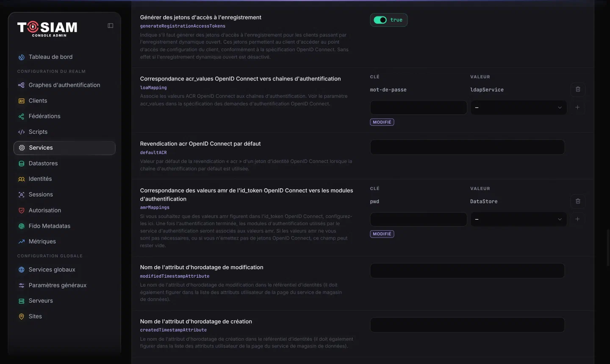Add new amrMappings entry with plus
Viewport: 610px width, 364px height.
(577, 219)
